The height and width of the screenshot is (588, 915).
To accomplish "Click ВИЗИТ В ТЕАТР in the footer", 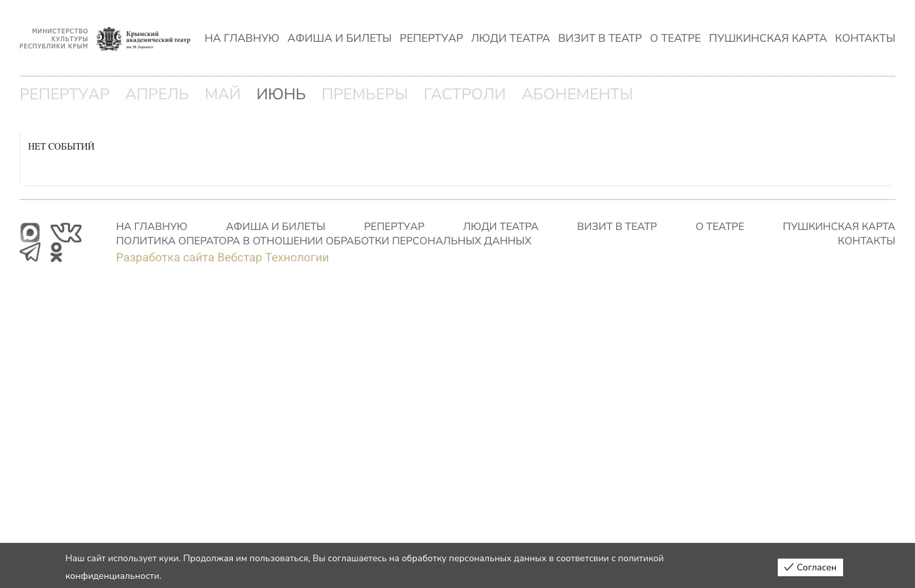I will point(616,227).
